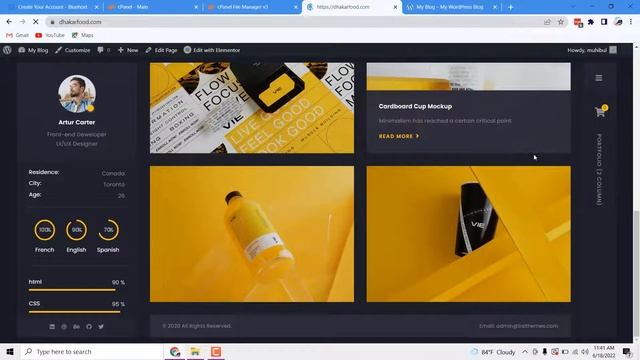Open the yellow juice bottle portfolio thumbnail
The width and height of the screenshot is (640, 360).
(x=252, y=234)
